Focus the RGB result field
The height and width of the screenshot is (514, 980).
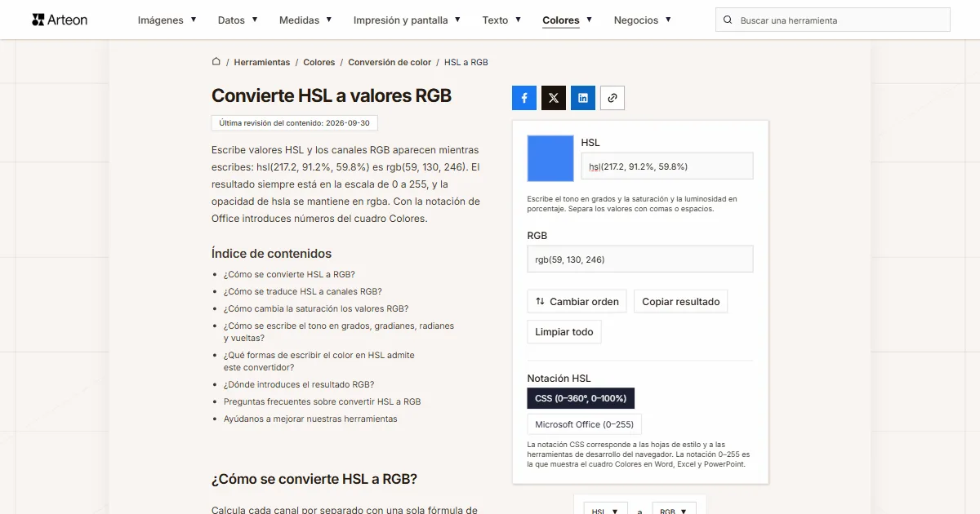[x=640, y=259]
